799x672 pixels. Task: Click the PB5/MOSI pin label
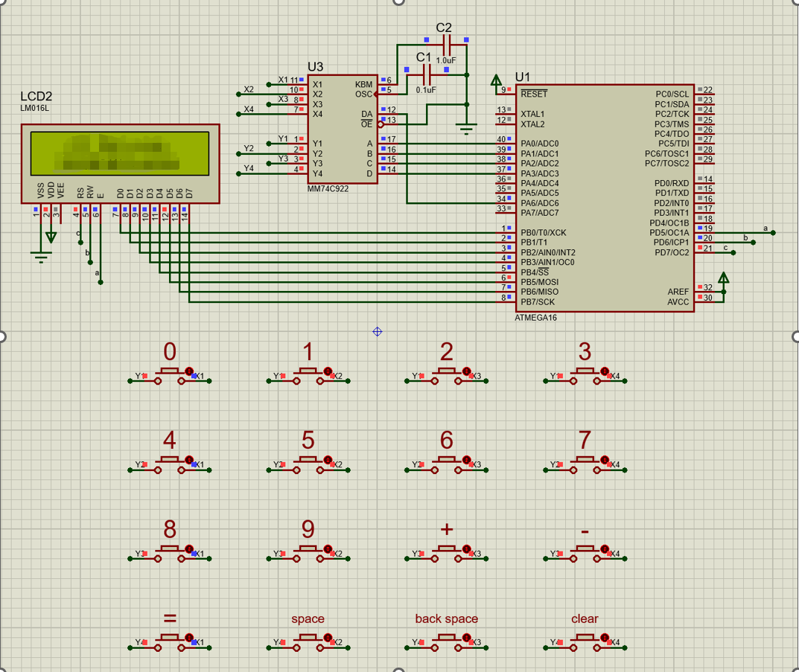(x=540, y=282)
